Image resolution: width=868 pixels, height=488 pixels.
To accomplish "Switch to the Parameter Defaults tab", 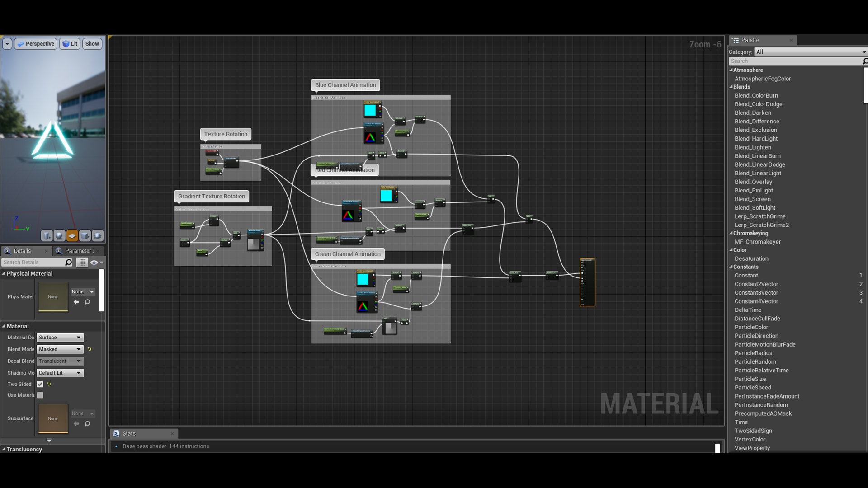I will (78, 251).
